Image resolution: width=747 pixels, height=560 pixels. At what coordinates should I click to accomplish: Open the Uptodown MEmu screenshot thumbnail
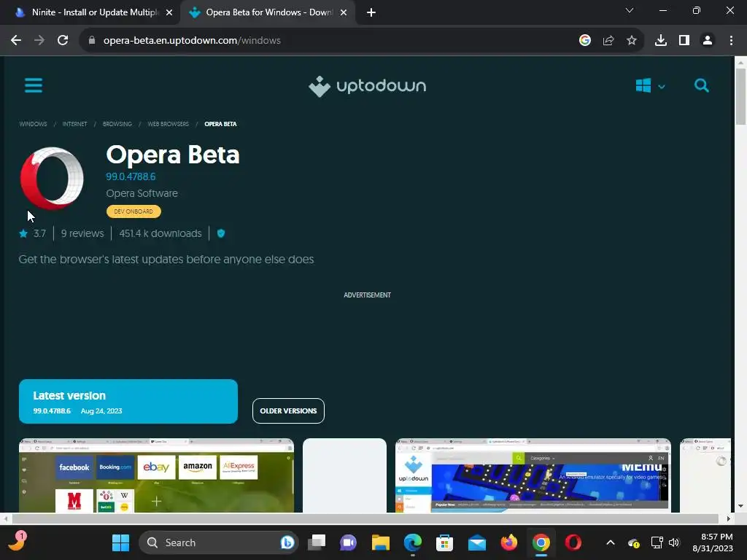point(533,475)
